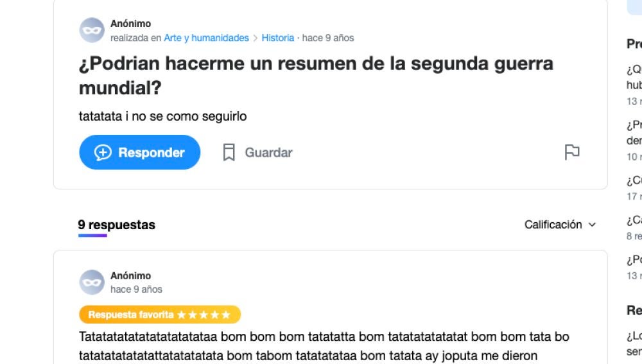Click the plus speech bubble icon in Responder
The width and height of the screenshot is (642, 364).
coord(103,152)
